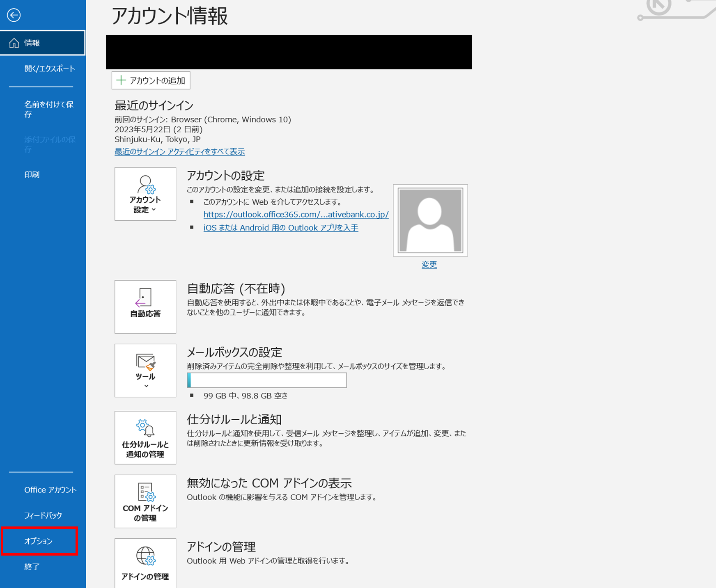Open iOS または Android 用の Outlook アプリを入手 link
Screen dimensions: 716x588
281,228
